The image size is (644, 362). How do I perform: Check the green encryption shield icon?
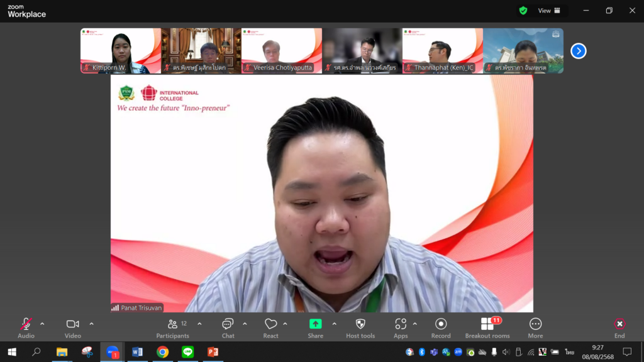pyautogui.click(x=523, y=11)
